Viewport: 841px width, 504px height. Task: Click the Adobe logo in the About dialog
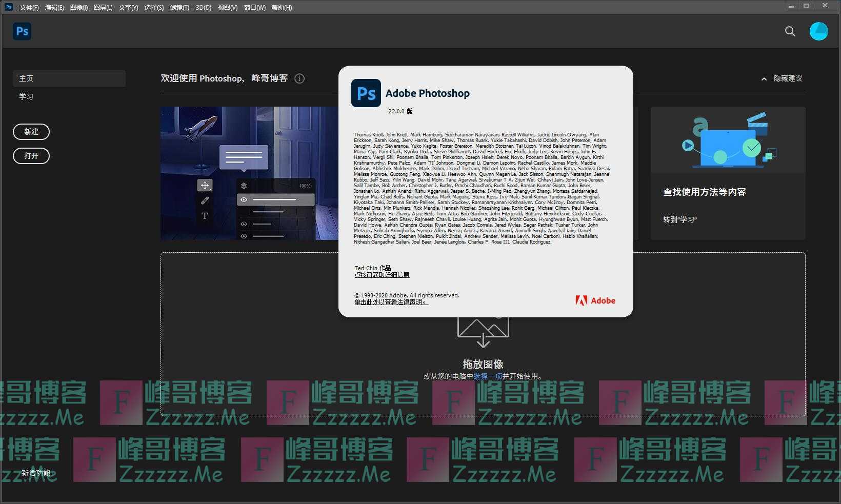595,300
